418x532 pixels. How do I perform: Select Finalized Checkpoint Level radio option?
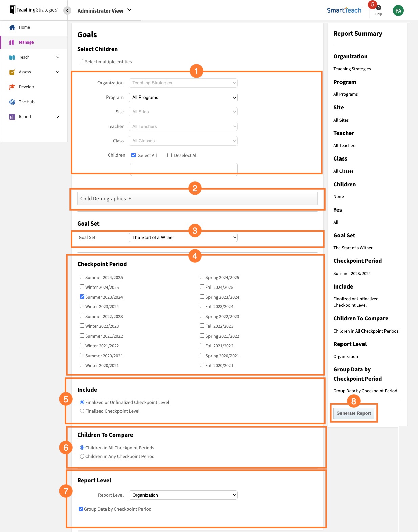pyautogui.click(x=82, y=411)
